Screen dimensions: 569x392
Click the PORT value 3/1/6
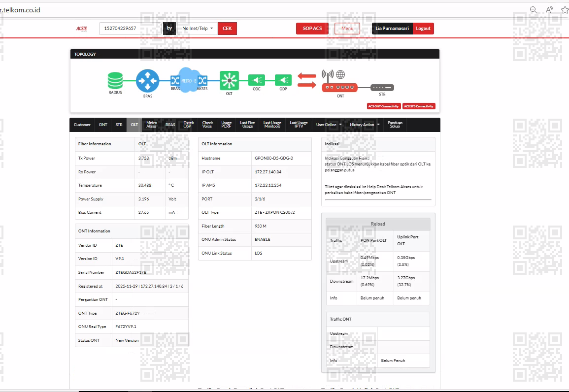coord(260,199)
